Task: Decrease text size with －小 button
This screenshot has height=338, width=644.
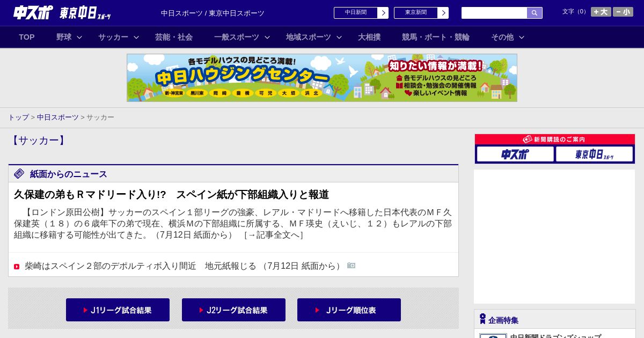Action: (x=623, y=12)
